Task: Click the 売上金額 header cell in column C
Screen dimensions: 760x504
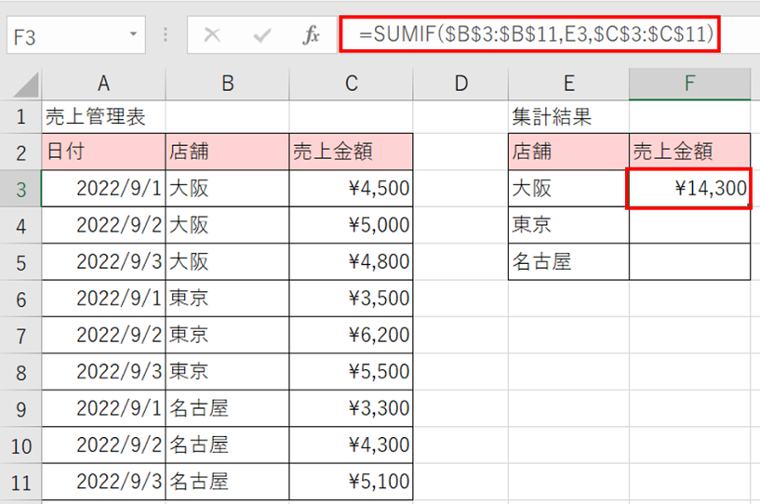Action: [351, 152]
